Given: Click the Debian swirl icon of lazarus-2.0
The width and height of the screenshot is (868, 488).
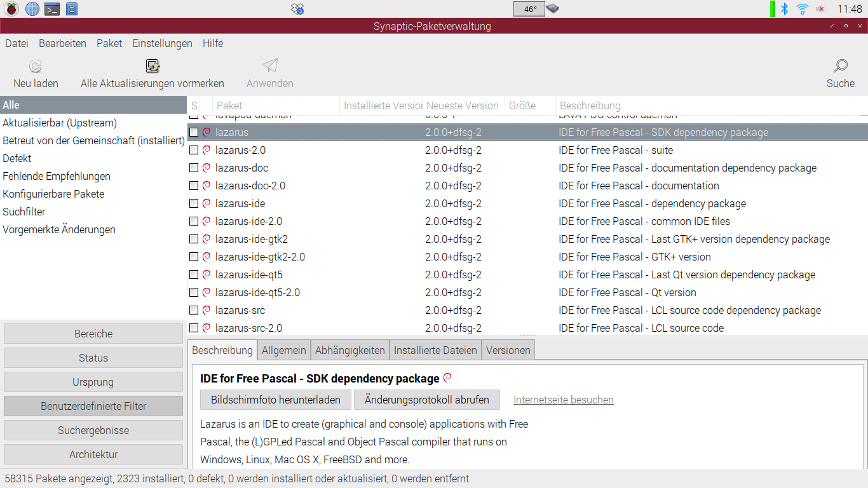Looking at the screenshot, I should tap(207, 150).
